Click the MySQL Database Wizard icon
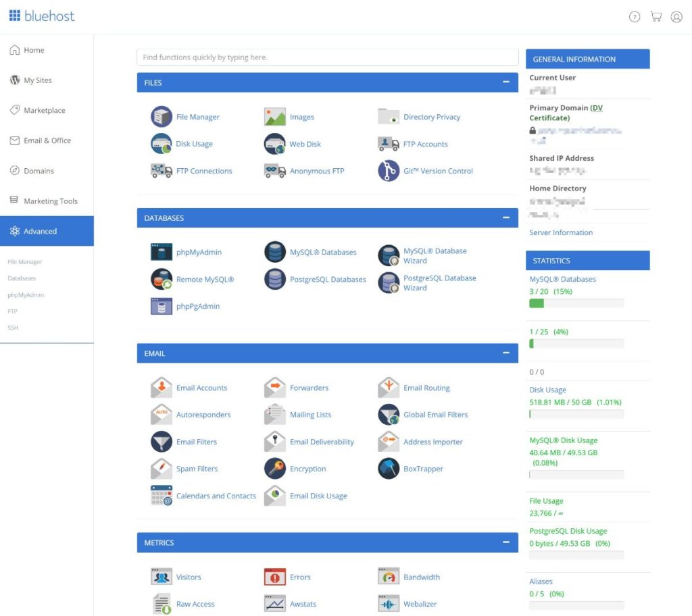 coord(389,255)
